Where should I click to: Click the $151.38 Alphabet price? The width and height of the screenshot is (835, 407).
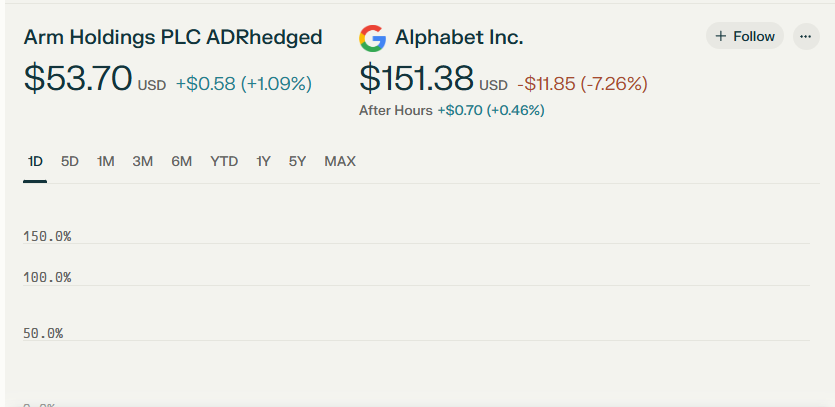[x=416, y=78]
